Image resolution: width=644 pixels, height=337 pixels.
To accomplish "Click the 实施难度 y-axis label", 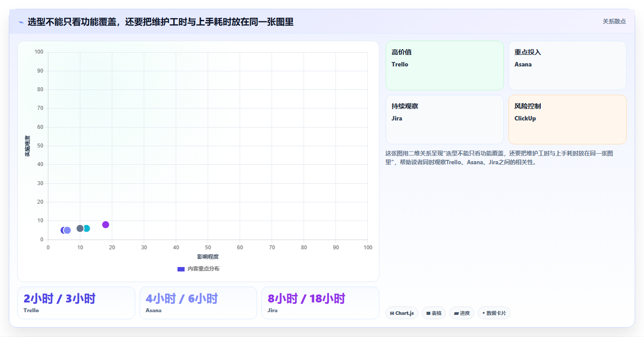I will tap(27, 146).
